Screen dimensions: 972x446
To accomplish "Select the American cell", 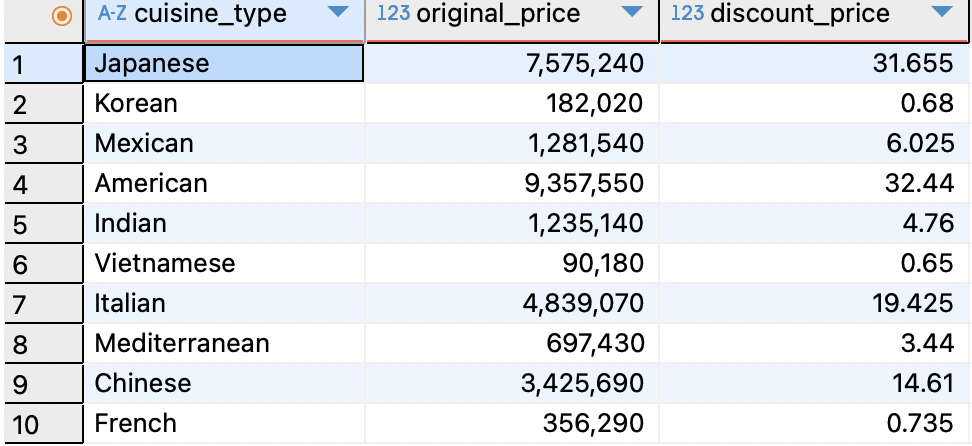I will coord(224,184).
